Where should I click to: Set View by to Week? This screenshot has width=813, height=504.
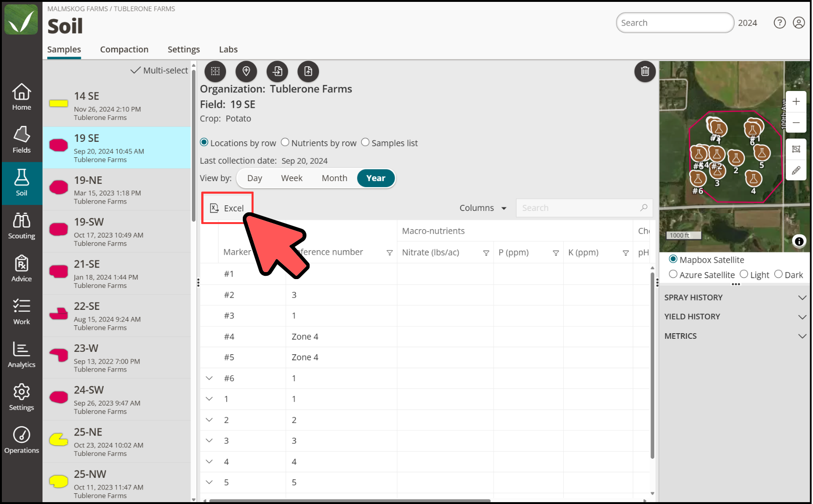coord(291,178)
